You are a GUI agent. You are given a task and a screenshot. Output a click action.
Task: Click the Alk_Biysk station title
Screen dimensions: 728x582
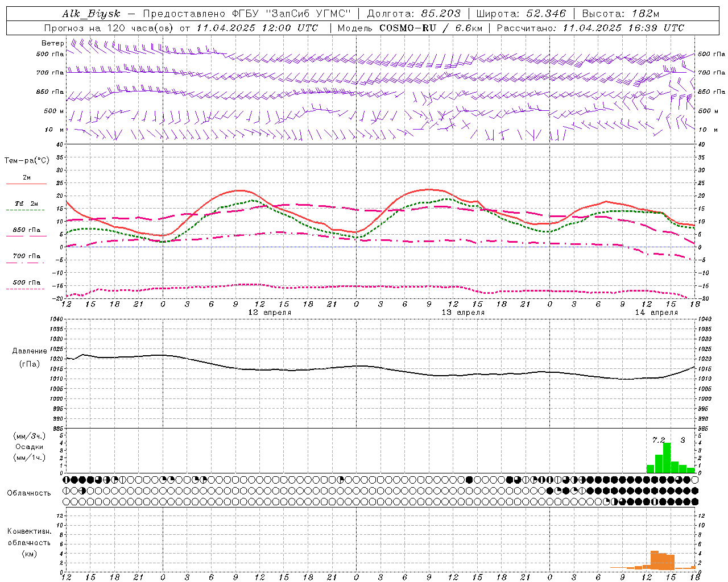[91, 14]
